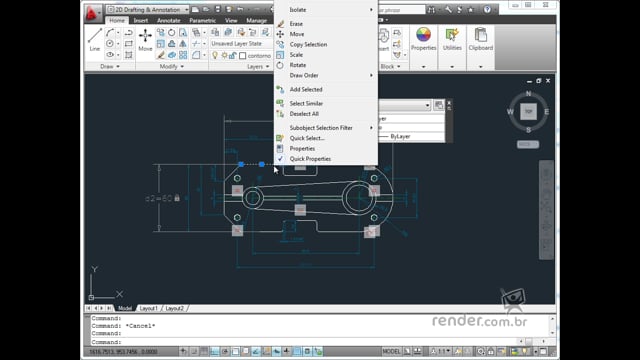Image resolution: width=640 pixels, height=360 pixels.
Task: Click the TOP face of the ViewCube
Action: [x=529, y=111]
